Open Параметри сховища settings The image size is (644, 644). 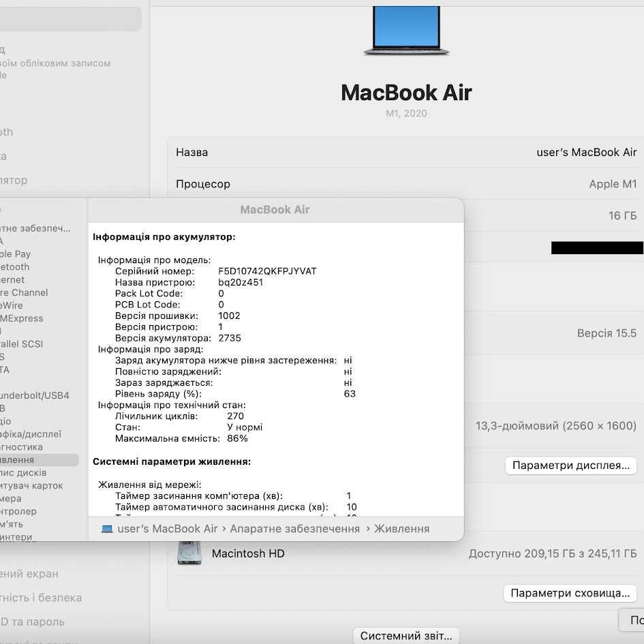[x=570, y=593]
